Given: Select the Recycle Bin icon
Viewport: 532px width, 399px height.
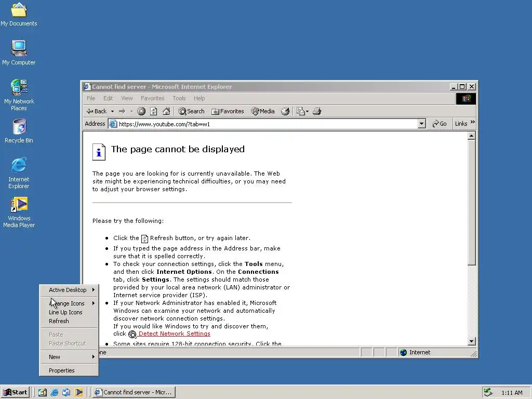Looking at the screenshot, I should click(19, 131).
